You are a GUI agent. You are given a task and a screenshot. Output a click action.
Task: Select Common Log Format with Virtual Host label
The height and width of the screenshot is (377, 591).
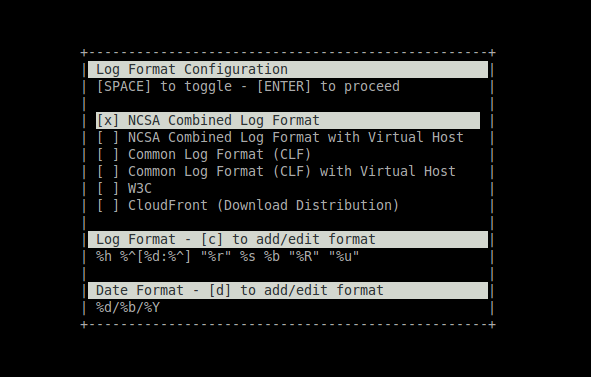292,172
